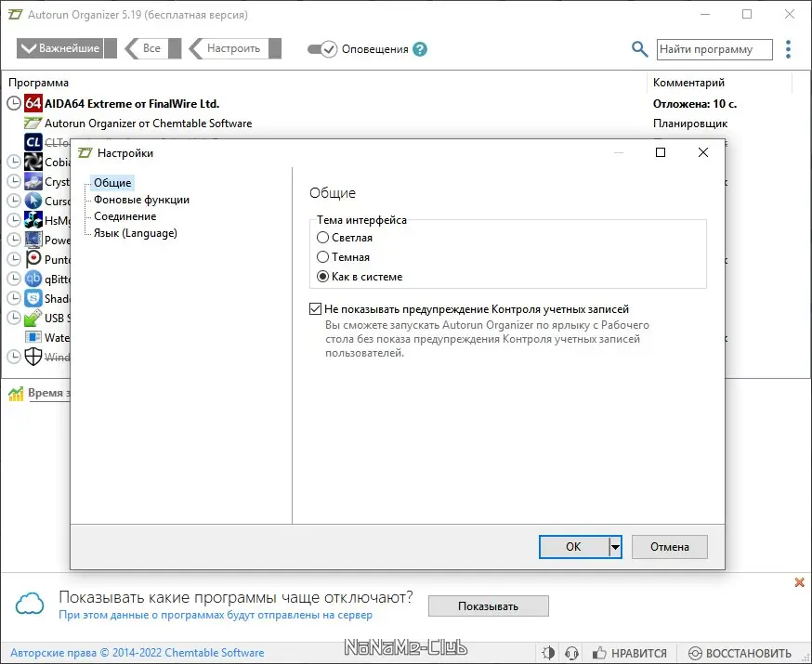Select the Общие settings tree item

[112, 183]
